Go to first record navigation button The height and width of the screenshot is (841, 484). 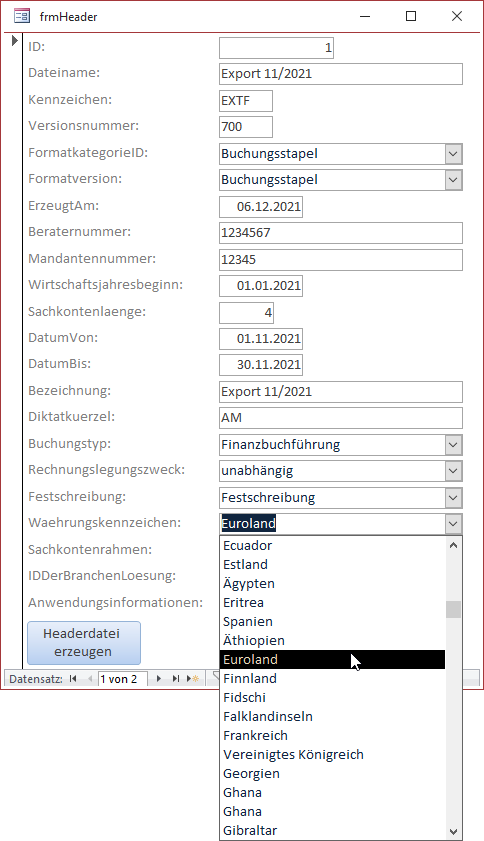point(73,678)
